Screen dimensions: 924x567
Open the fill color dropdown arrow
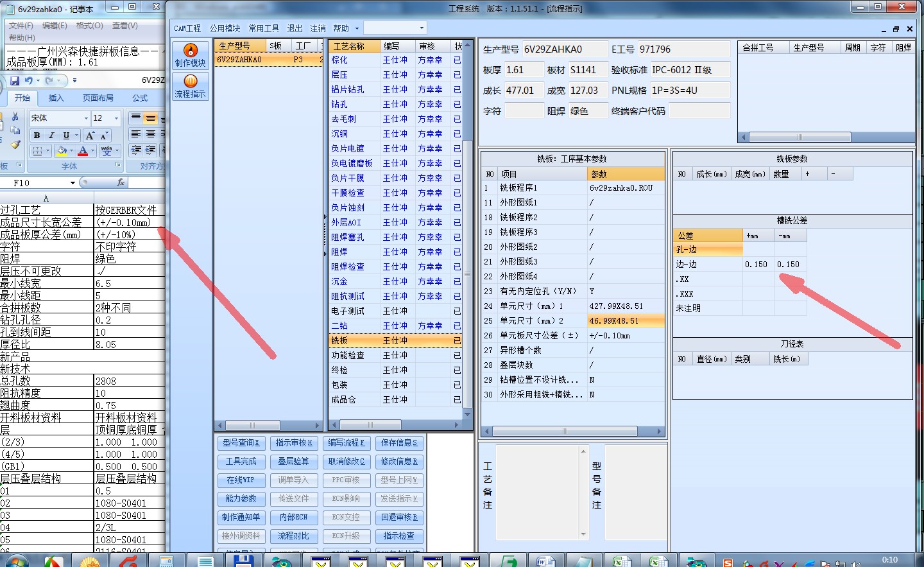click(71, 151)
